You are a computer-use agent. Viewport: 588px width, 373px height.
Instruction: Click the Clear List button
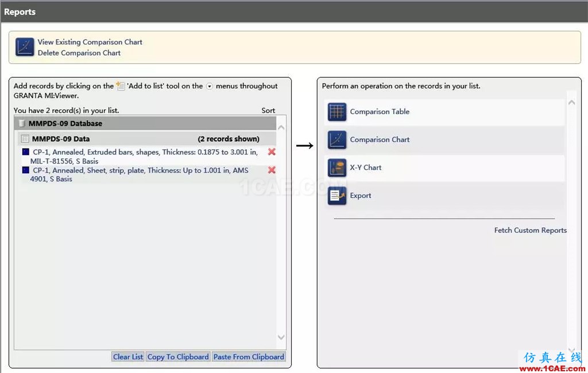[128, 357]
